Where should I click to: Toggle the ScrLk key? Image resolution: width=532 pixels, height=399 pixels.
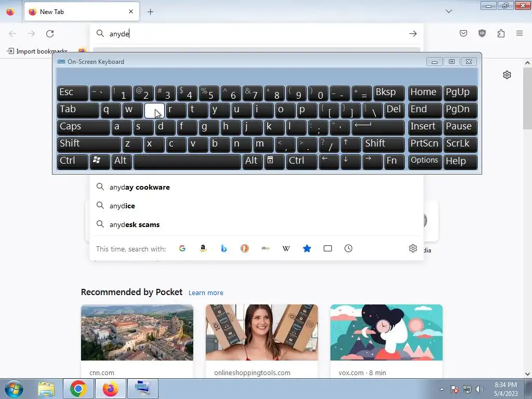tap(460, 144)
